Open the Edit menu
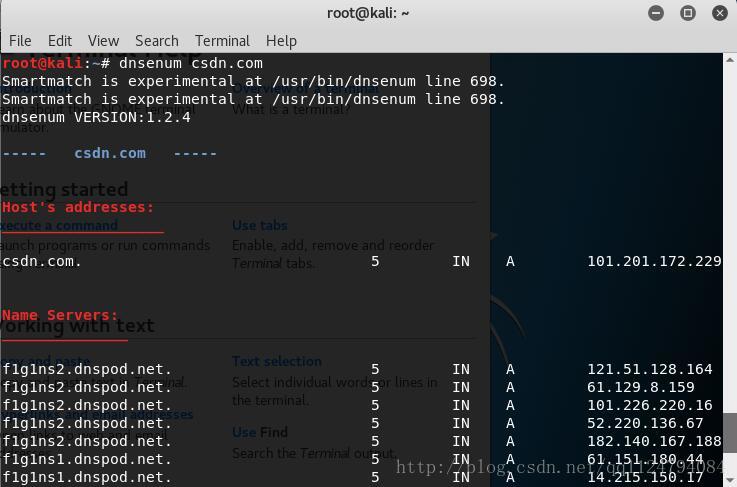The image size is (737, 487). point(60,41)
